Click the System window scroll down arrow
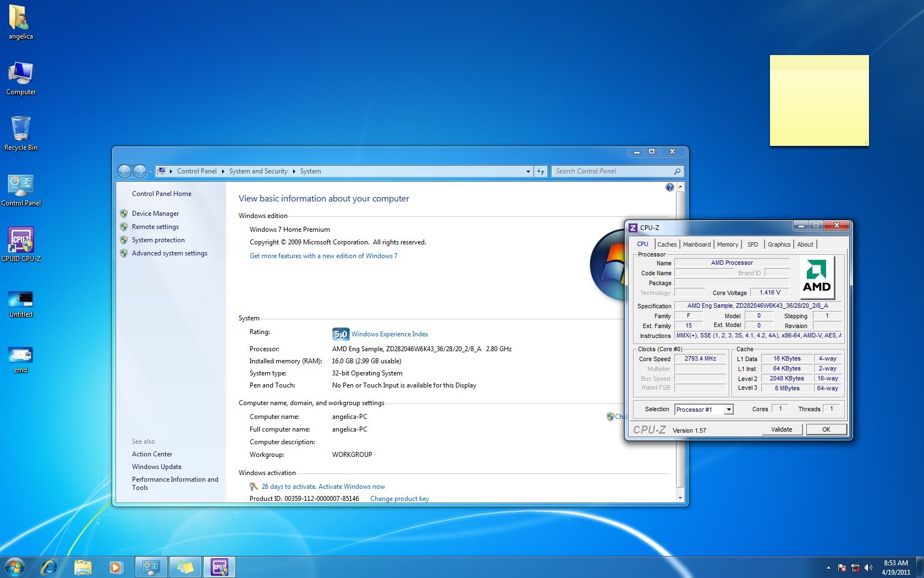The height and width of the screenshot is (578, 924). (x=680, y=498)
